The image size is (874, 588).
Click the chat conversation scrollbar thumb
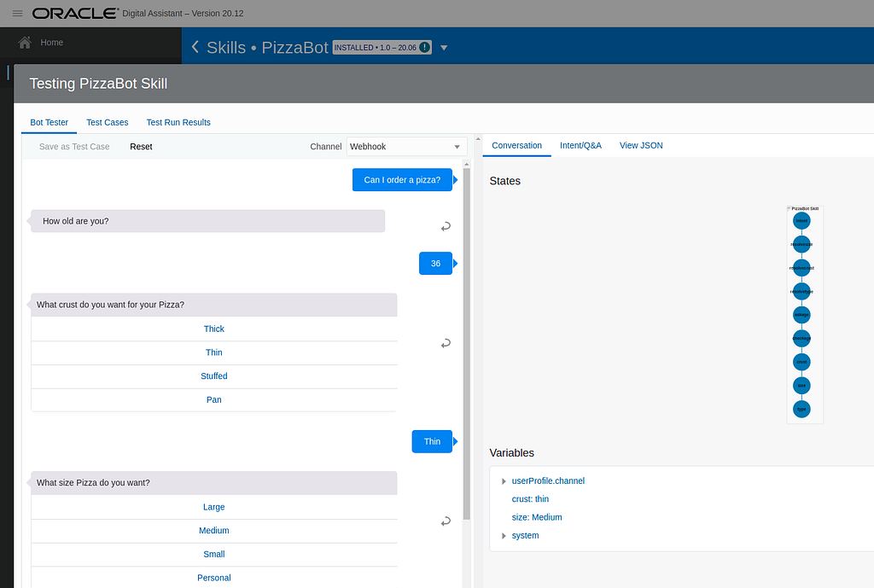(467, 344)
